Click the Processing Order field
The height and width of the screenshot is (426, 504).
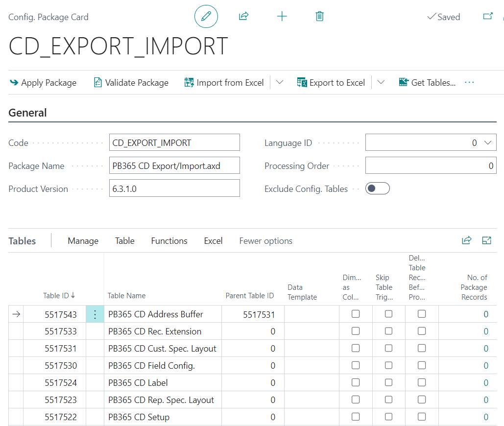click(x=431, y=166)
